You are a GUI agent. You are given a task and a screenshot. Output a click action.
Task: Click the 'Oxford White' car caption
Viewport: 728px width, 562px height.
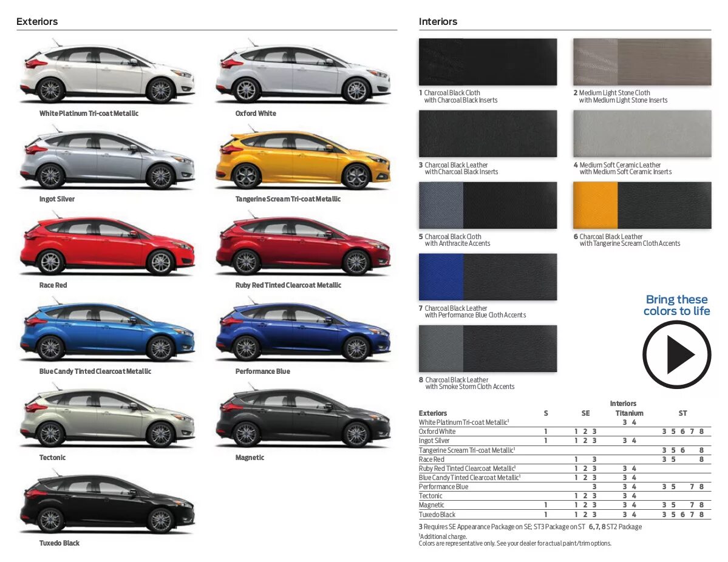(x=256, y=113)
